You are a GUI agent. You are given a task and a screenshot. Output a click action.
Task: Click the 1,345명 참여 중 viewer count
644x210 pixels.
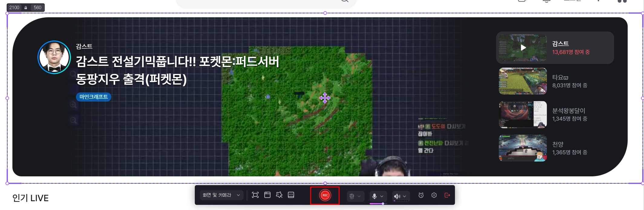pos(570,119)
